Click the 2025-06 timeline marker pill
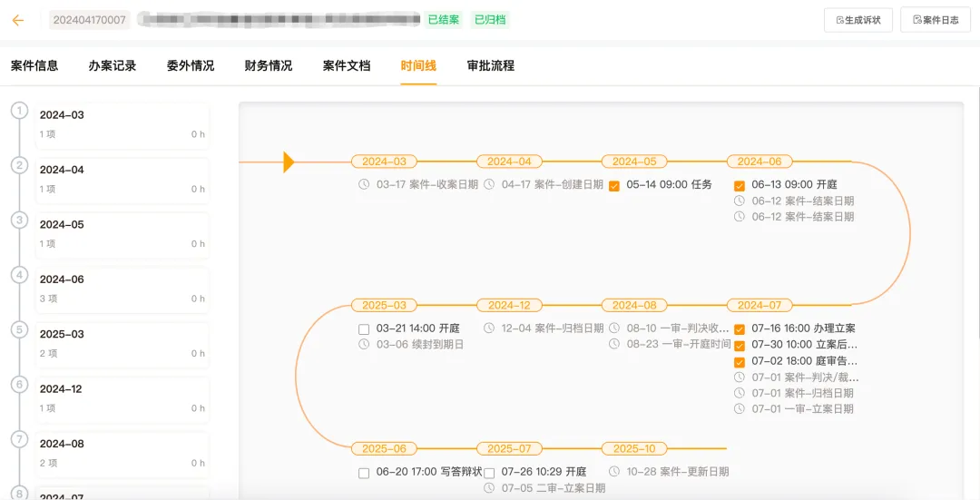 tap(385, 449)
